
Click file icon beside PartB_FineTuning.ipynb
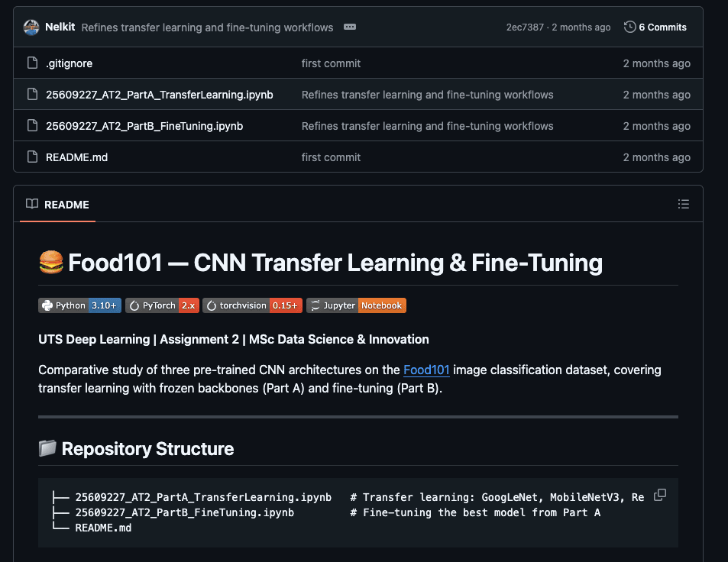(32, 125)
